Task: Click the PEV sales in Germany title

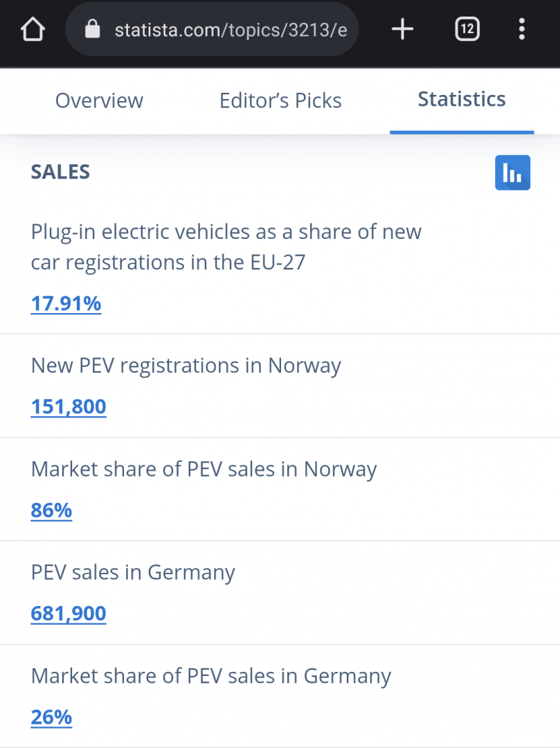Action: coord(133,573)
